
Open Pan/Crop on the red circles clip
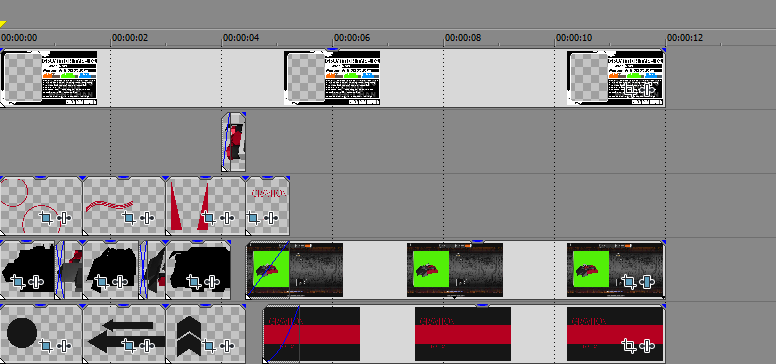point(46,218)
